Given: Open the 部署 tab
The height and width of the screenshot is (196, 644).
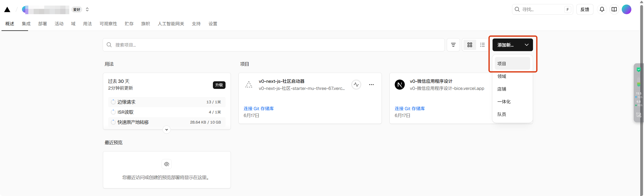Looking at the screenshot, I should pyautogui.click(x=42, y=24).
